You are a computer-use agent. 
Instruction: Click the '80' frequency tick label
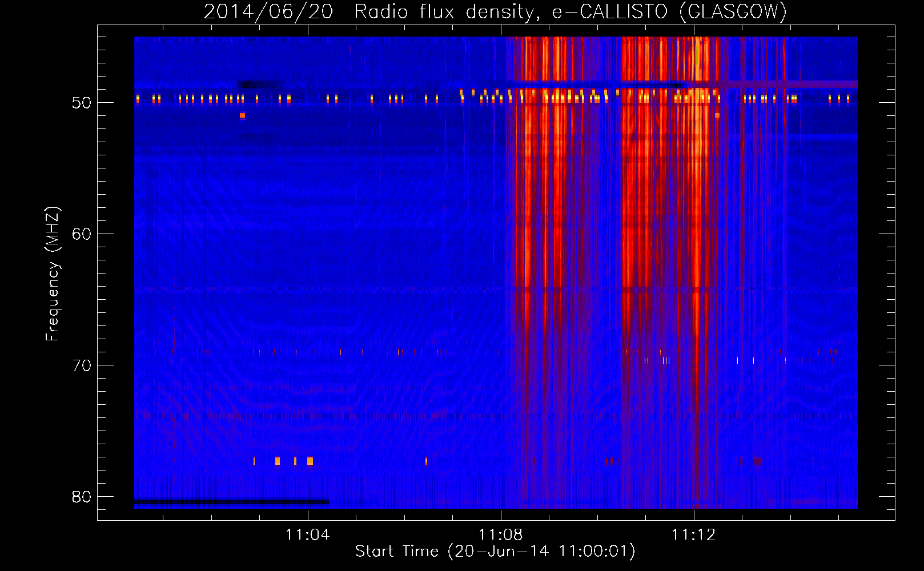(82, 497)
